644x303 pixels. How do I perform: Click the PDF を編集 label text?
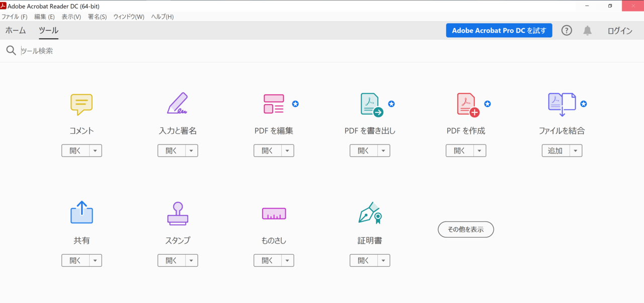[x=274, y=131]
